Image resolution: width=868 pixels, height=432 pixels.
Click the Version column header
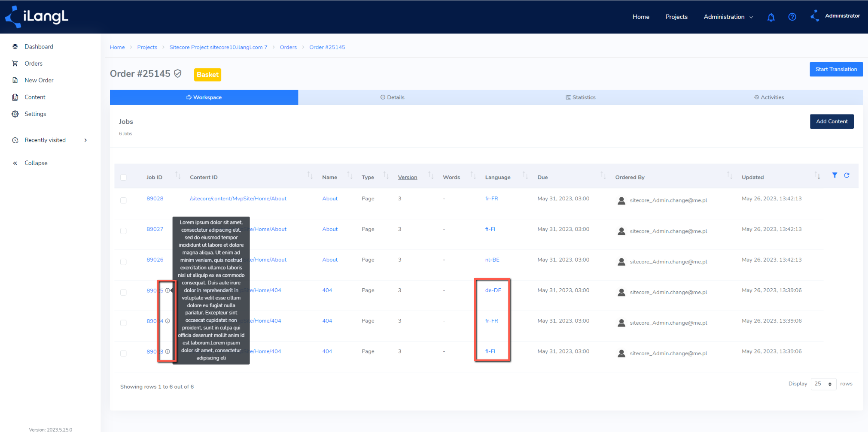[407, 177]
